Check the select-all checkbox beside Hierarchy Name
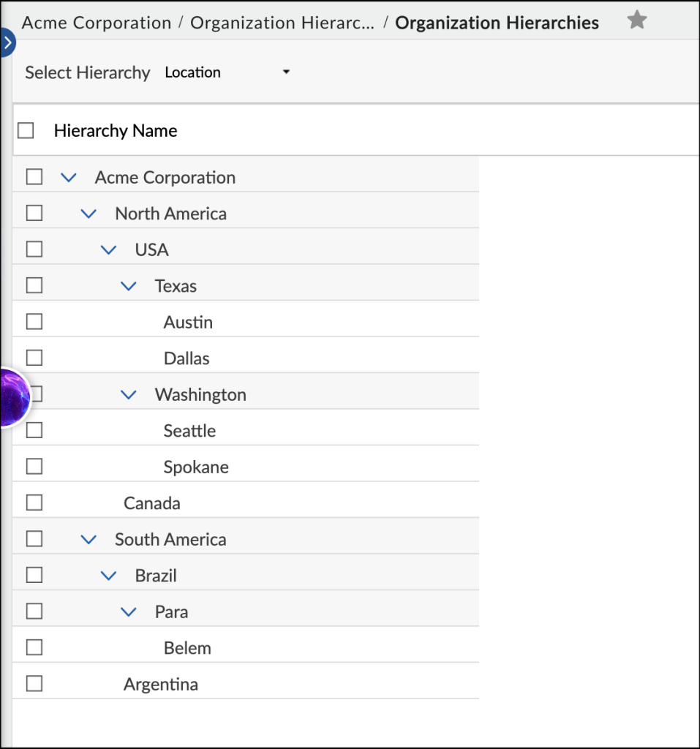Screen dimensions: 700x749 coord(26,129)
